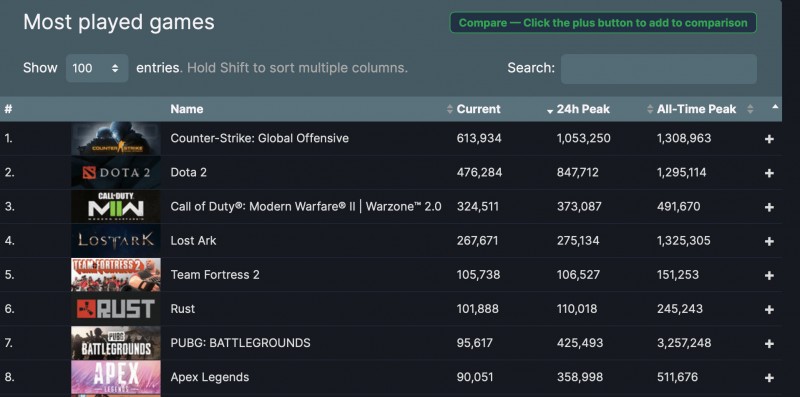
Task: Open the Rust name link
Action: (183, 309)
